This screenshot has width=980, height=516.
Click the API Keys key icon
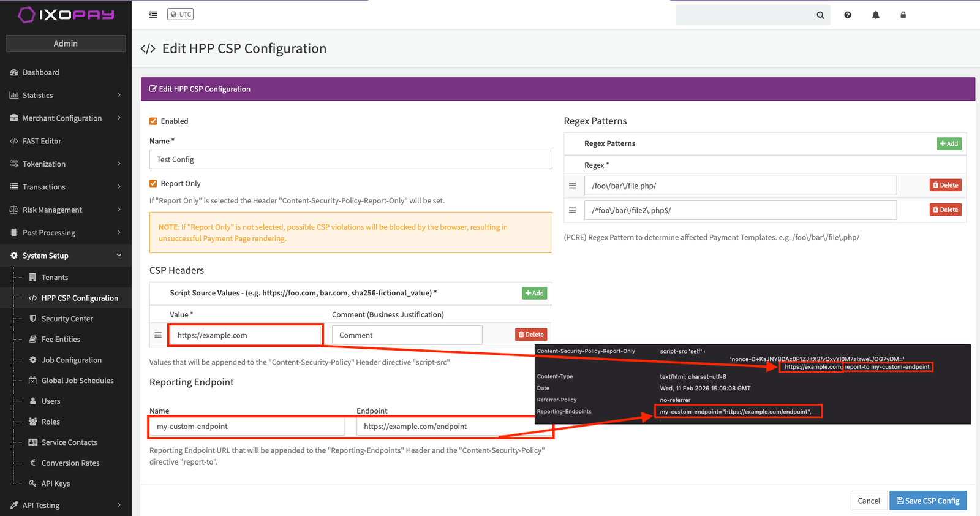coord(33,484)
